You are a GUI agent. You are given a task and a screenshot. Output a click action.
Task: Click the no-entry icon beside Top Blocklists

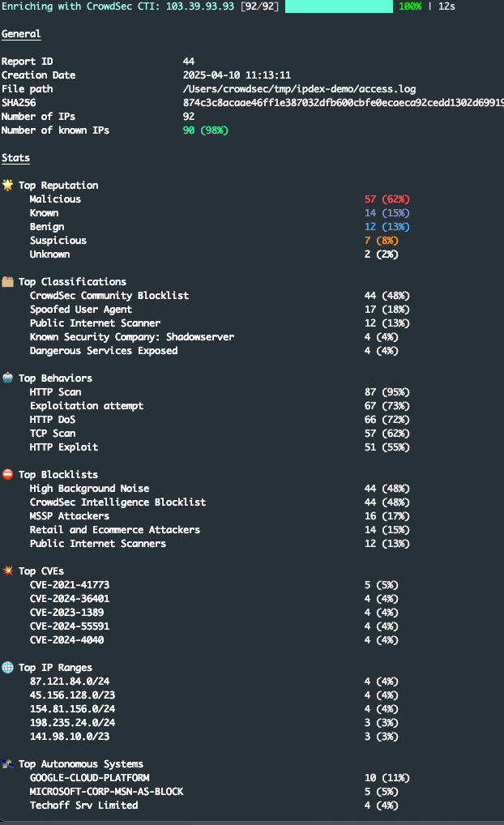point(7,475)
